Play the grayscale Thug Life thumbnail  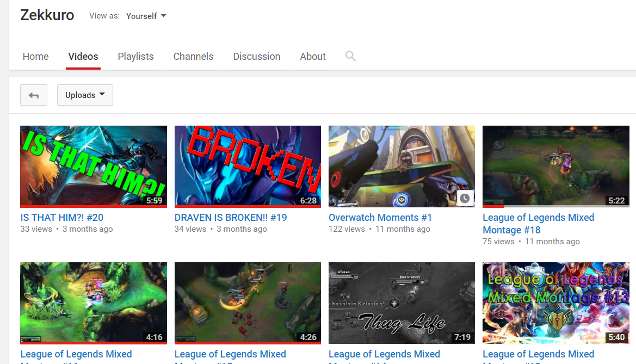(x=402, y=303)
